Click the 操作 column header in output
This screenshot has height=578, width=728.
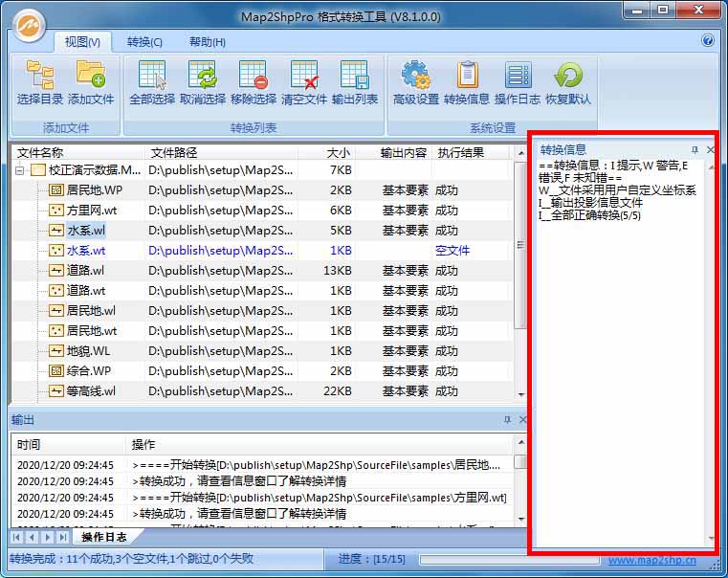click(320, 445)
